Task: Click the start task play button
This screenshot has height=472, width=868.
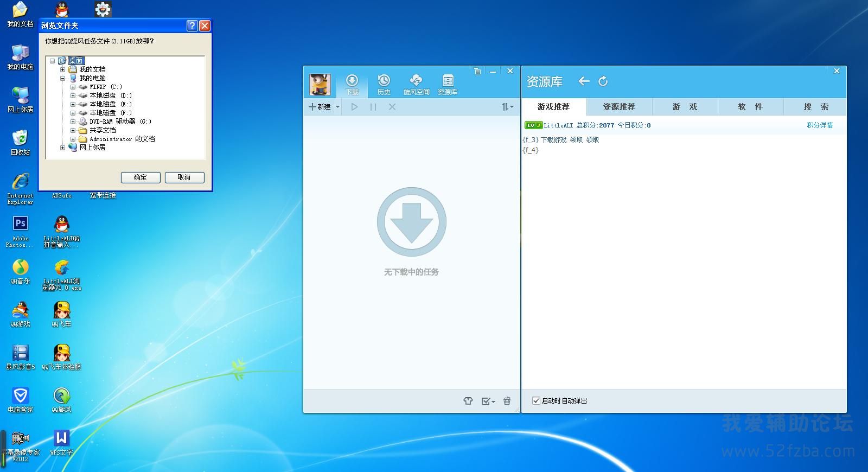Action: [x=354, y=107]
